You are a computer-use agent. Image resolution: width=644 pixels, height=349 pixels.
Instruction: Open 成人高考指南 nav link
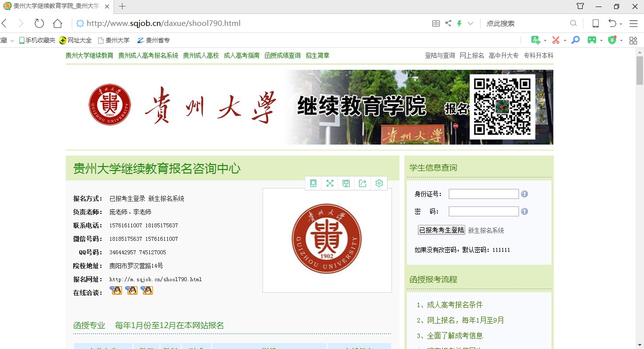tap(242, 55)
